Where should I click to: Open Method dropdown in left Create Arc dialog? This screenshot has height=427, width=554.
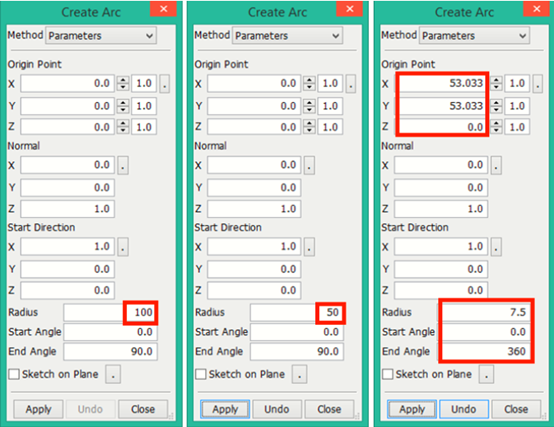[x=101, y=36]
